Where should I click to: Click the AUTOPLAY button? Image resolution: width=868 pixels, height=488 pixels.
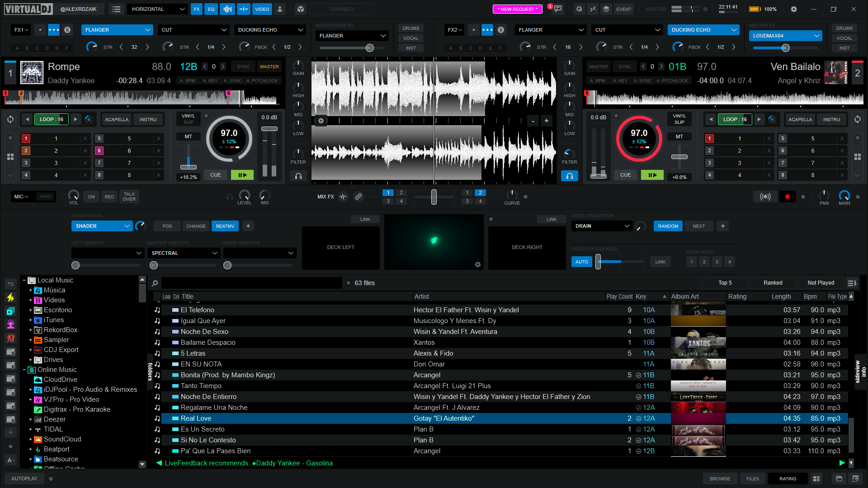click(24, 479)
